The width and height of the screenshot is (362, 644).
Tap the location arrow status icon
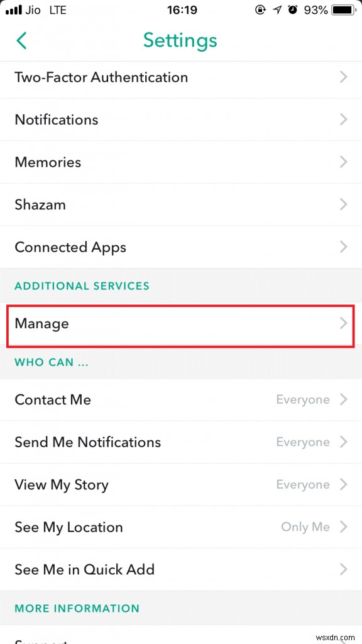click(277, 10)
